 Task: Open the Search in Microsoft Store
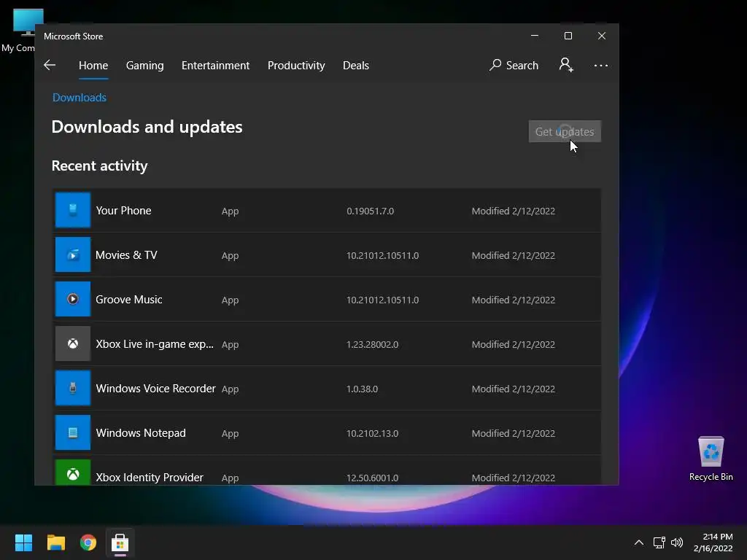tap(514, 65)
